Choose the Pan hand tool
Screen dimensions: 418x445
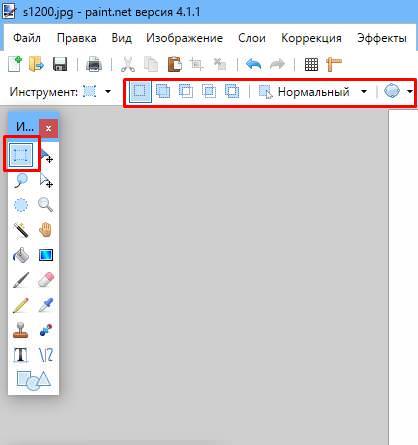pos(46,230)
